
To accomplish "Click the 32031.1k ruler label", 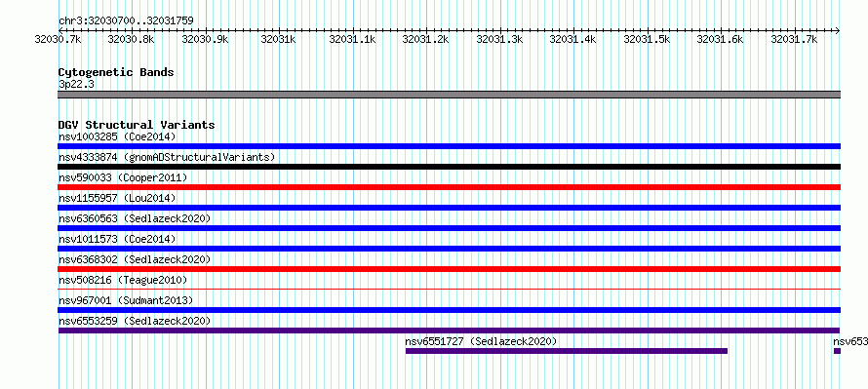I will tap(353, 39).
